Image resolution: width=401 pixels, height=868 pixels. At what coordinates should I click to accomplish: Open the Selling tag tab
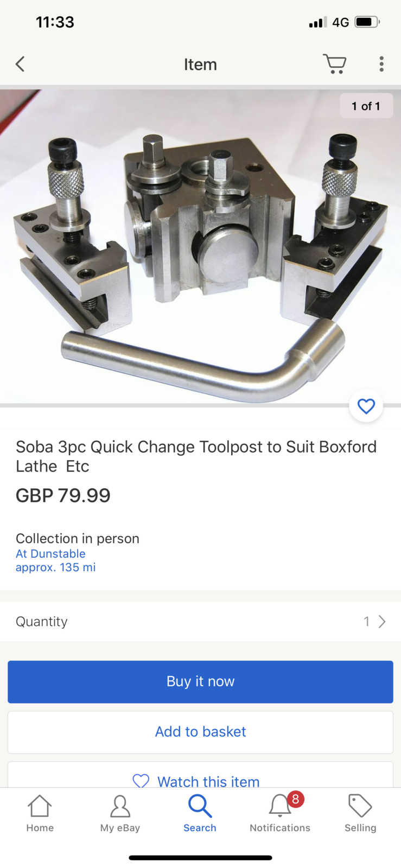coord(360,813)
